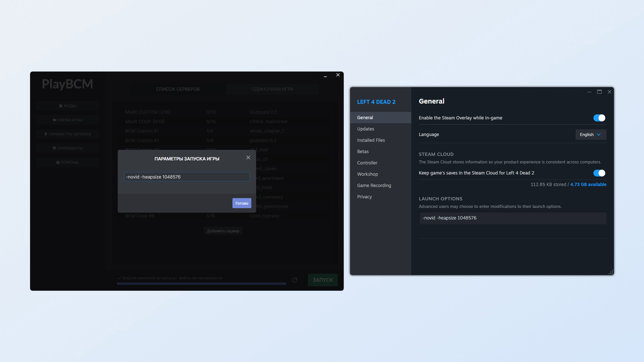Click the puzzle icon on МОДЫ button
644x362 pixels.
tap(61, 106)
